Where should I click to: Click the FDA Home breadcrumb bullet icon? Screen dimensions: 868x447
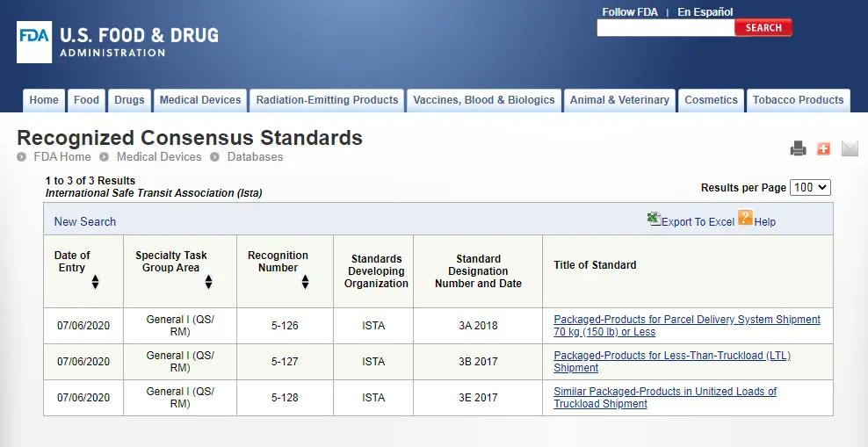coord(22,156)
